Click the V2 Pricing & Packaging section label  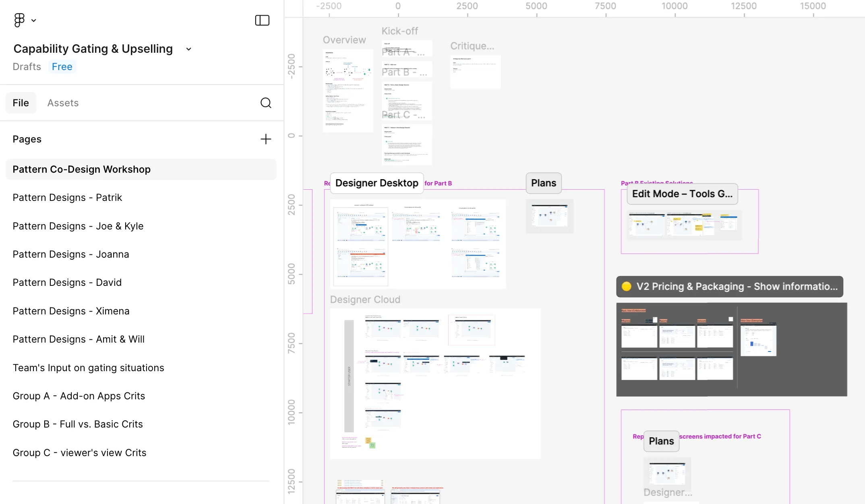[x=730, y=286]
